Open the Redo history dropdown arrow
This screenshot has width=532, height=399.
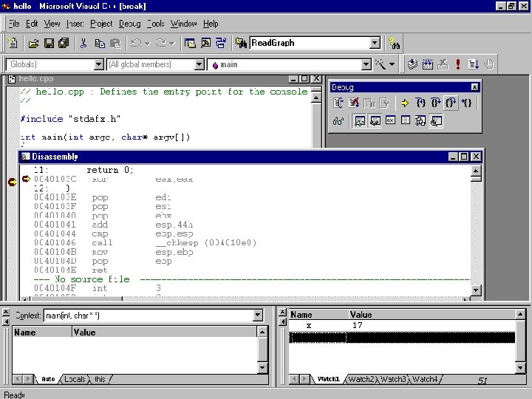(x=171, y=44)
